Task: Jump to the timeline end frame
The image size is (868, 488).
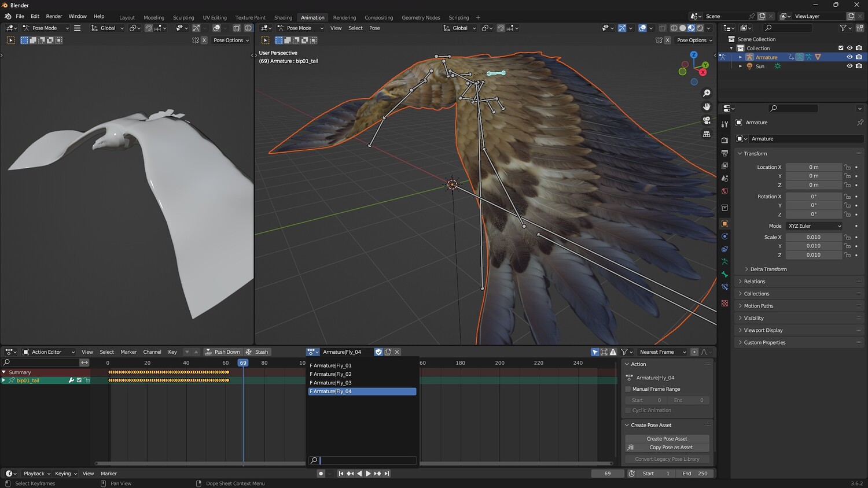Action: coord(387,474)
